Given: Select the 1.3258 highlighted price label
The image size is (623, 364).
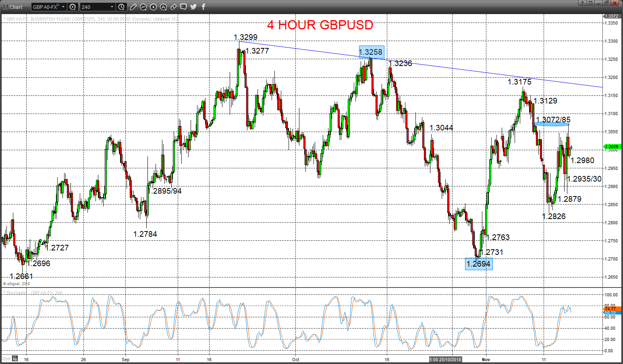Looking at the screenshot, I should coord(371,52).
